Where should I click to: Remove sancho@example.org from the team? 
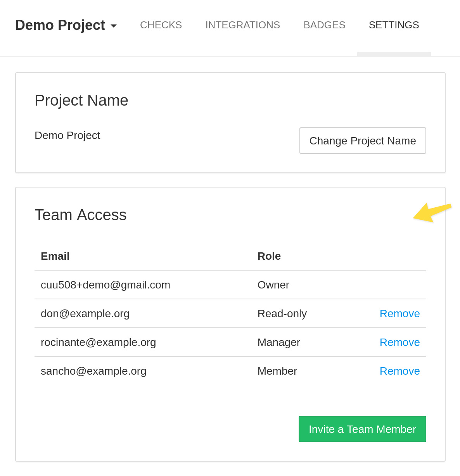(399, 371)
